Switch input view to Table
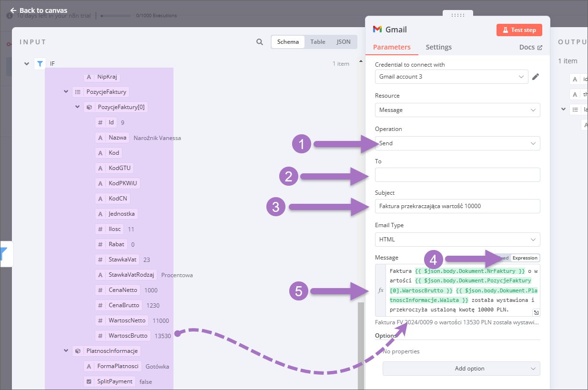 point(318,42)
